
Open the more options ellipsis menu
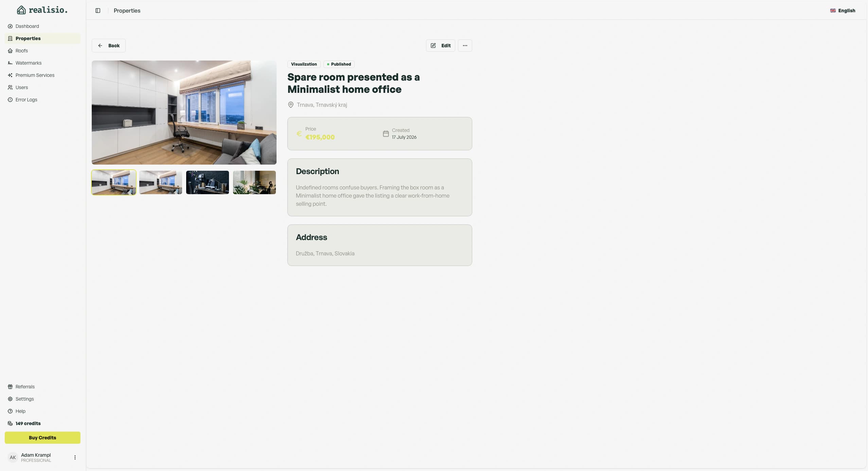465,46
